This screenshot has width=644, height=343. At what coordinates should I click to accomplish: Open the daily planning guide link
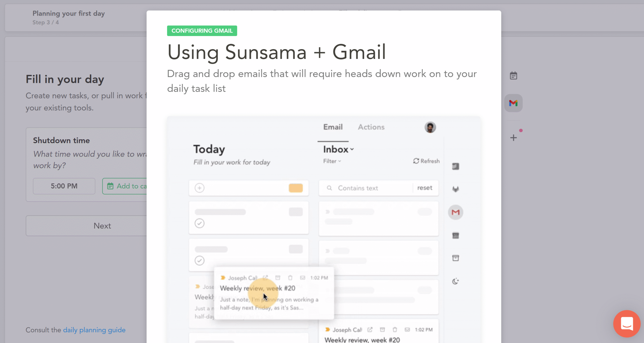94,330
